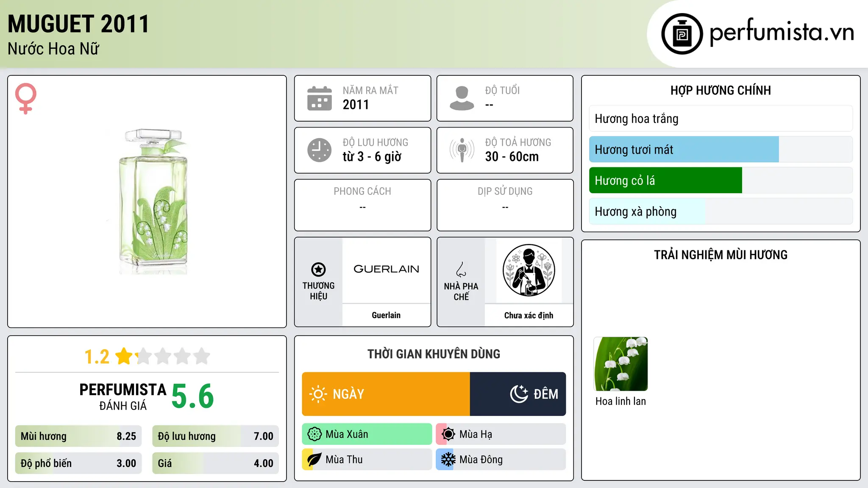Viewport: 868px width, 488px height.
Task: Click the Hương hoa trắng accord bar
Action: pyautogui.click(x=721, y=119)
